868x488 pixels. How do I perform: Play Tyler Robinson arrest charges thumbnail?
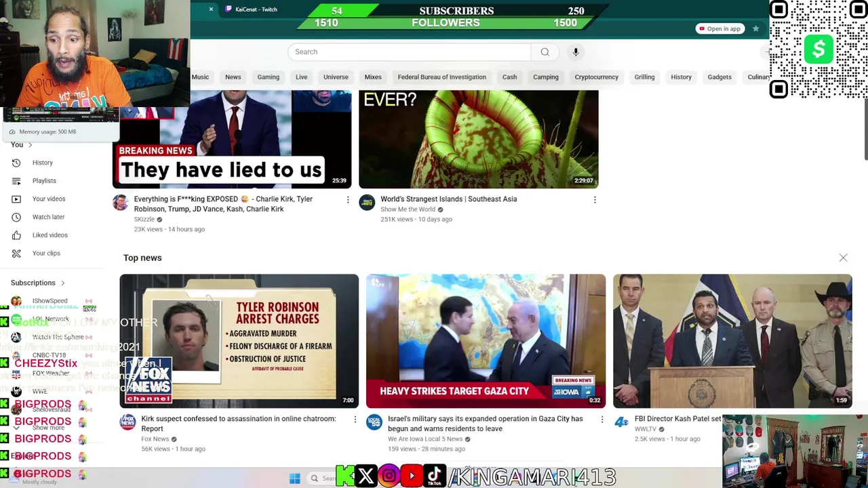click(x=239, y=341)
